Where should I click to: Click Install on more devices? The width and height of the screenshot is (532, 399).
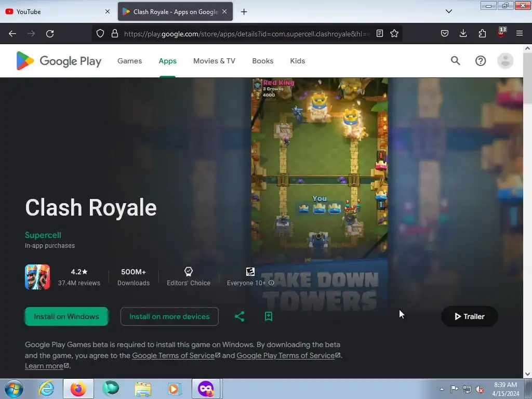pyautogui.click(x=169, y=316)
